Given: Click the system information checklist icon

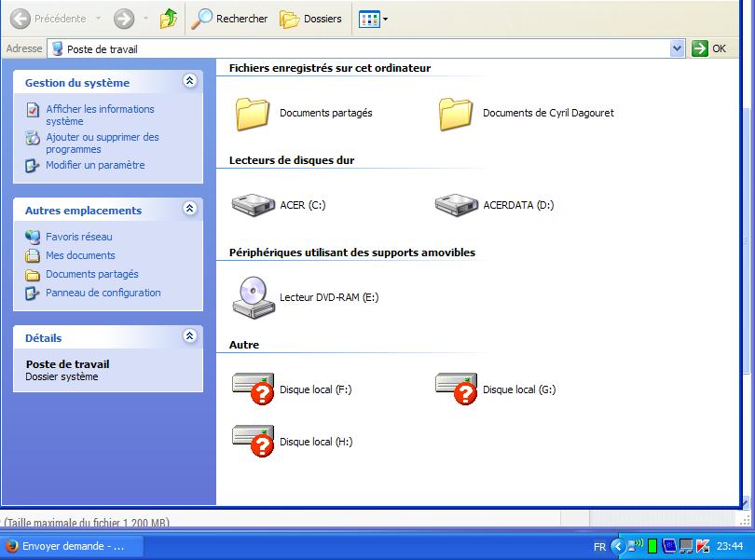Looking at the screenshot, I should 33,110.
